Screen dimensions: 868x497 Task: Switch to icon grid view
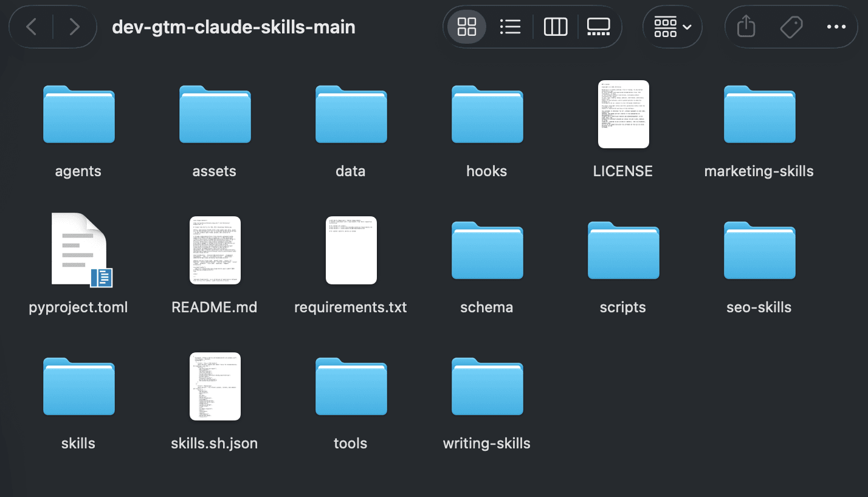coord(467,27)
